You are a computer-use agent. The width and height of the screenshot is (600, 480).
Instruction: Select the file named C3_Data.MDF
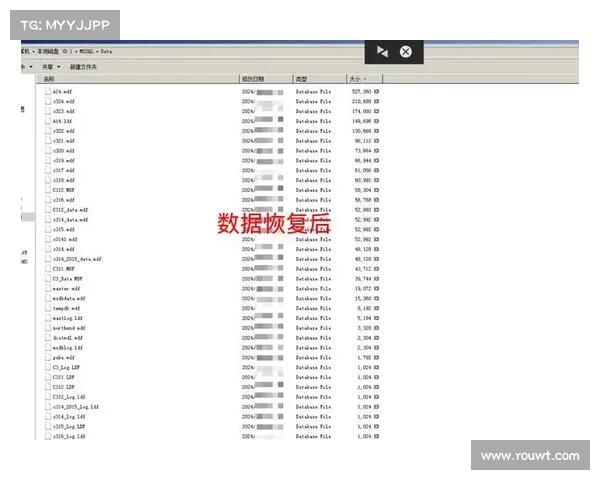[x=68, y=279]
